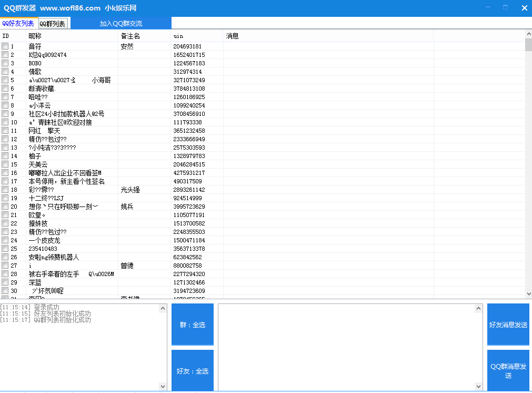
Task: Click uin cell 111793338
Action: [x=187, y=122]
